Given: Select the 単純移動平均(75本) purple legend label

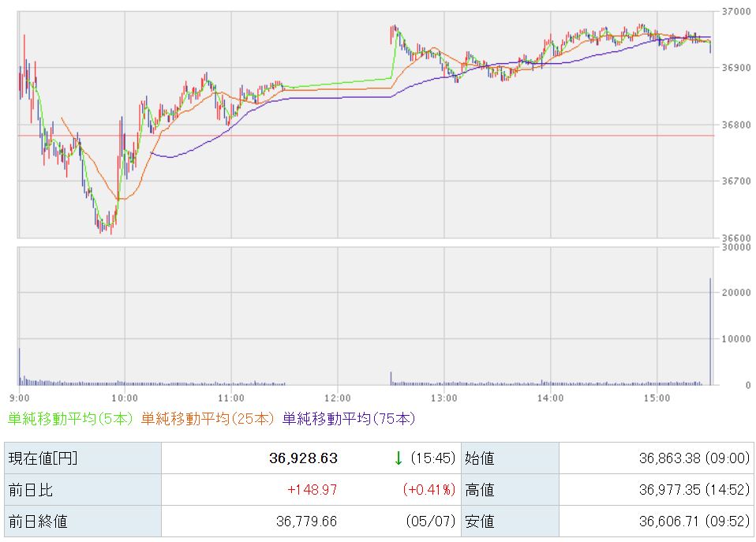Looking at the screenshot, I should 349,419.
